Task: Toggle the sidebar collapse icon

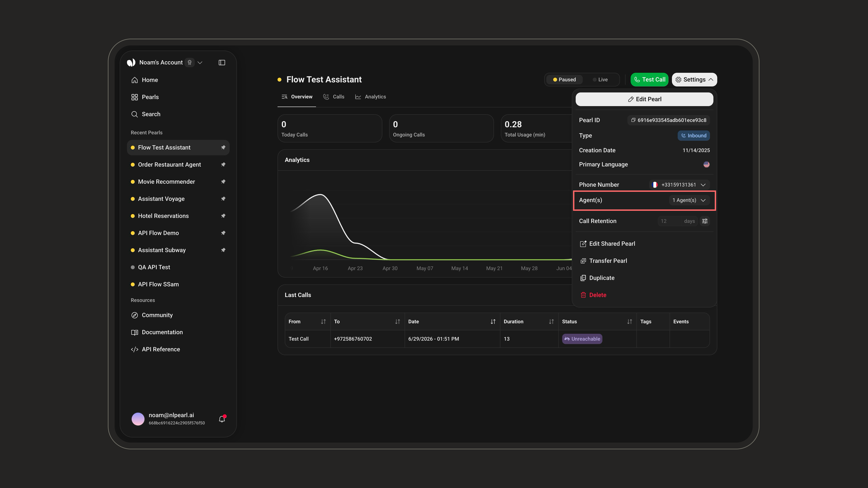Action: tap(222, 63)
